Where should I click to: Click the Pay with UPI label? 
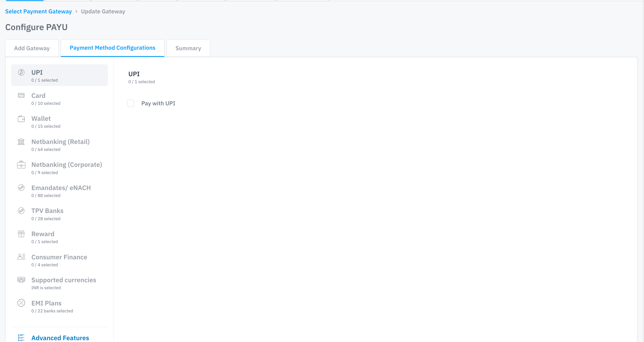[x=158, y=103]
